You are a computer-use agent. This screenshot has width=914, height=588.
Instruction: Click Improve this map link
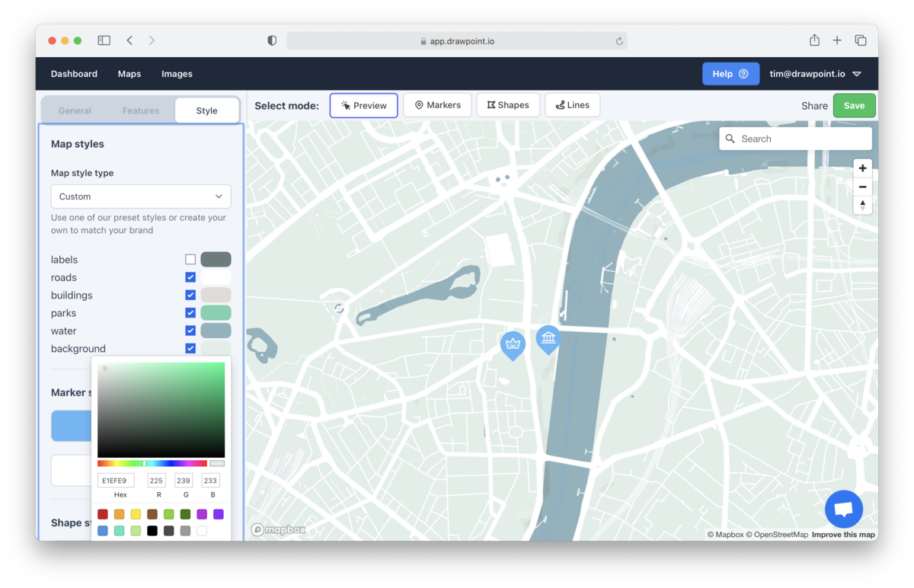pos(843,535)
